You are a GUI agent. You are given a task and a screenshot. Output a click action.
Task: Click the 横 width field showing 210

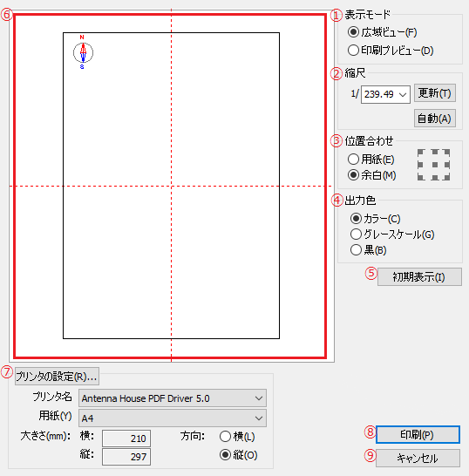click(x=126, y=439)
